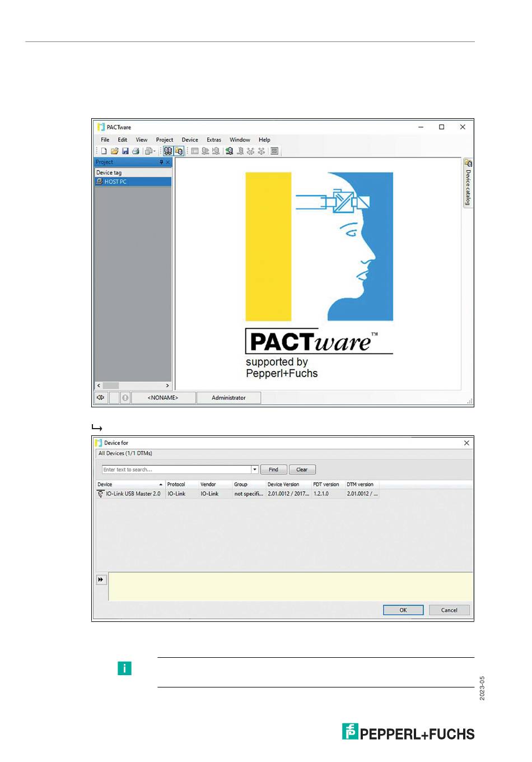This screenshot has width=532, height=762.
Task: Maximize the PACTware window
Action: pos(441,127)
